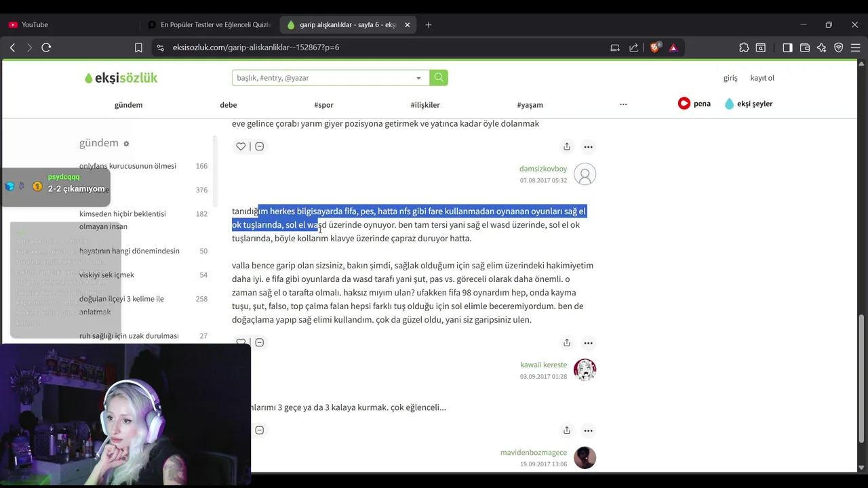
Task: Open the browser tab search icon
Action: (761, 47)
